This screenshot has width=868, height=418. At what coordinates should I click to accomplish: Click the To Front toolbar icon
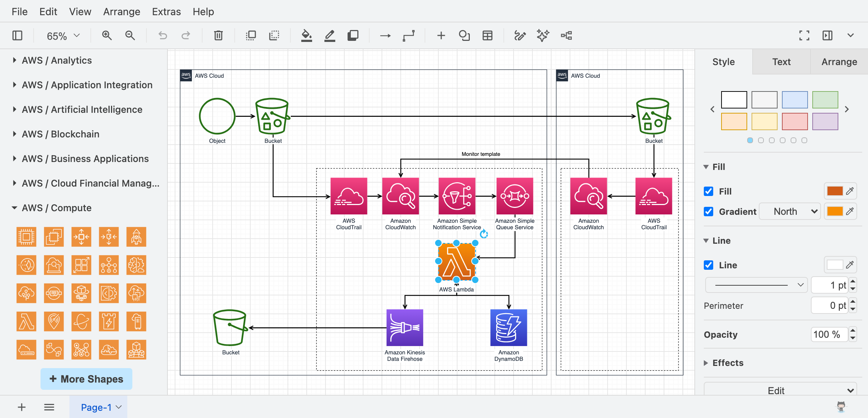click(251, 35)
